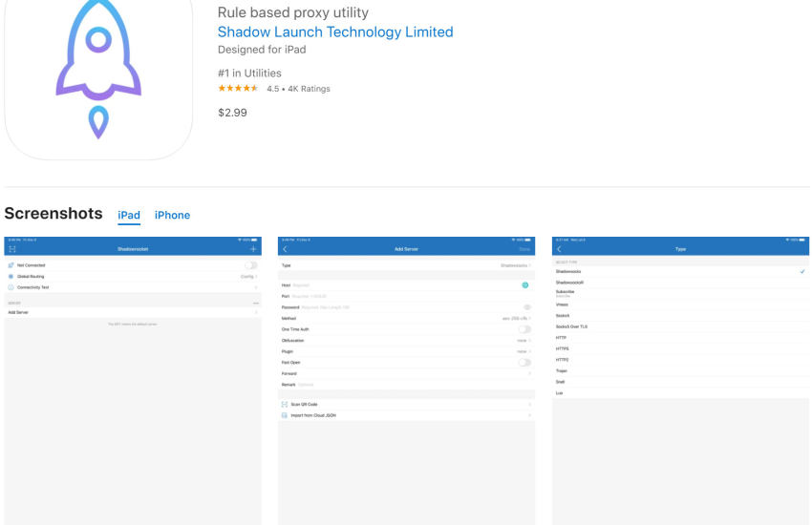Select Trojan type
The height and width of the screenshot is (525, 812).
(680, 371)
